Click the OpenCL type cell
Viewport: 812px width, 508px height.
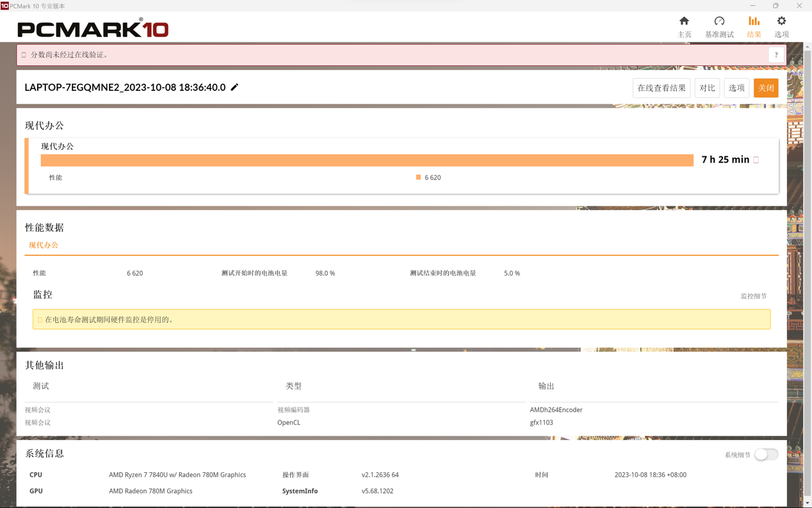[289, 423]
